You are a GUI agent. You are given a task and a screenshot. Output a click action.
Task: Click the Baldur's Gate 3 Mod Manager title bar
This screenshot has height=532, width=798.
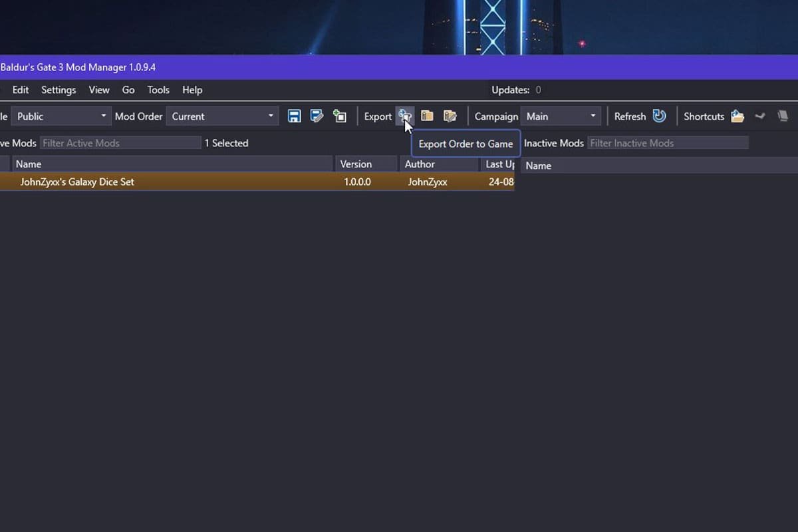[399, 67]
